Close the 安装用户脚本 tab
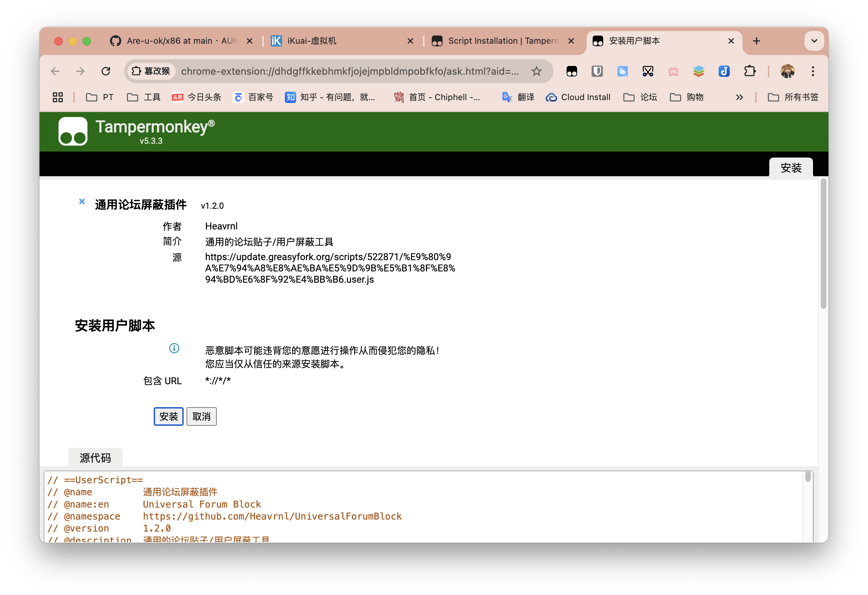Screen dimensions: 868x595 click(x=731, y=41)
